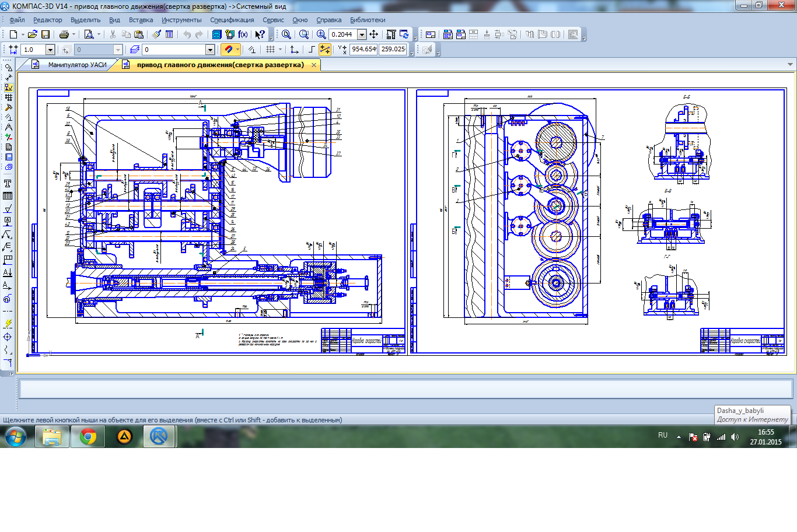Viewport: 797px width, 532px height.
Task: Expand the zoom scale 0.2044 dropdown
Action: coord(362,34)
